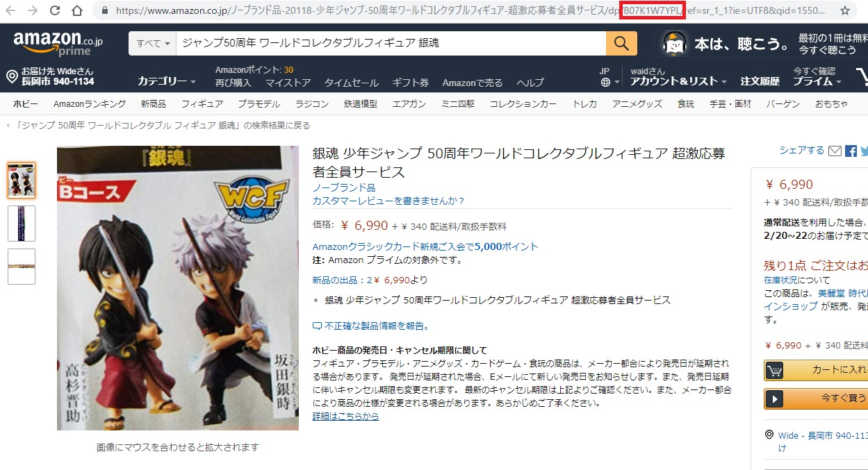
Task: Select アニメグッズ category tab
Action: [637, 104]
